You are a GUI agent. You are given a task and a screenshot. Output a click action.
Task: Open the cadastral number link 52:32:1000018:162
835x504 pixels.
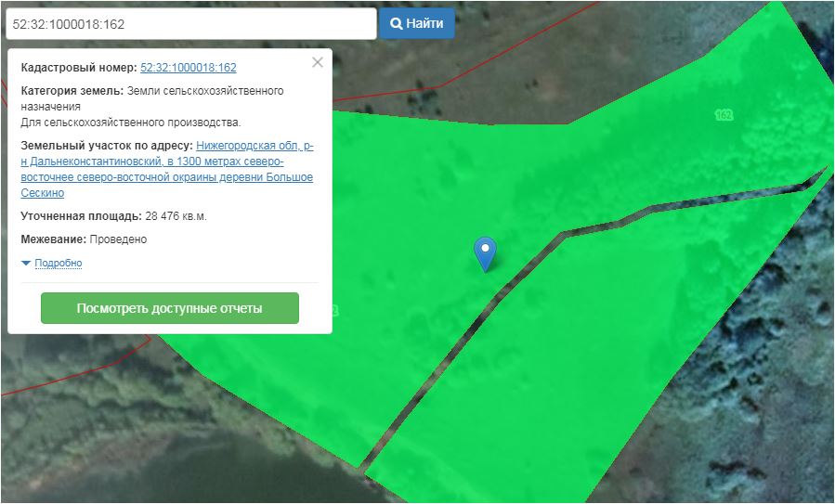click(188, 68)
